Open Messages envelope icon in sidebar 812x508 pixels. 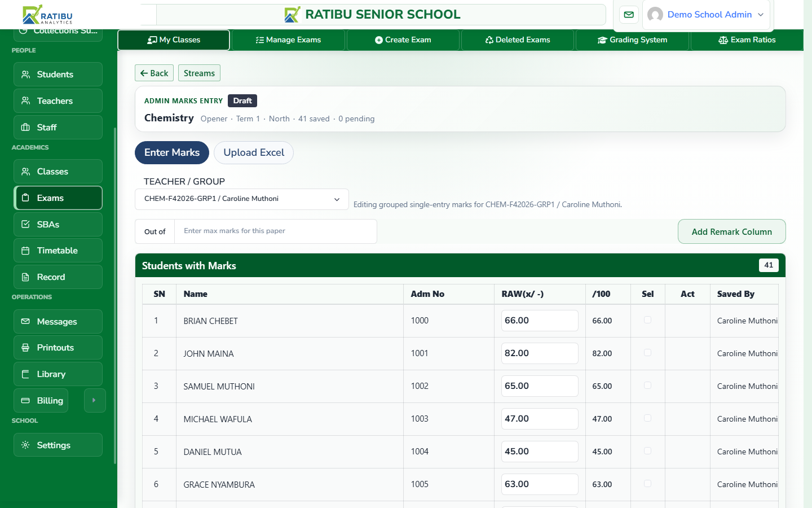pyautogui.click(x=25, y=322)
